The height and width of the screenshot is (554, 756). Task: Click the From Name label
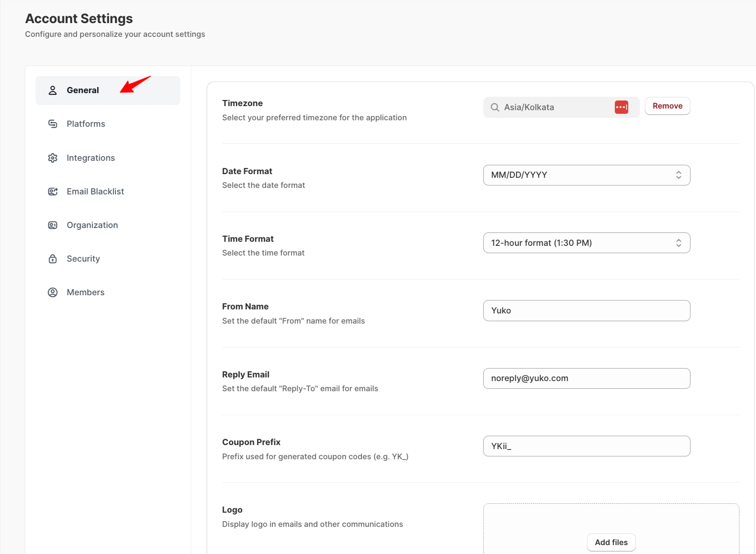tap(245, 307)
